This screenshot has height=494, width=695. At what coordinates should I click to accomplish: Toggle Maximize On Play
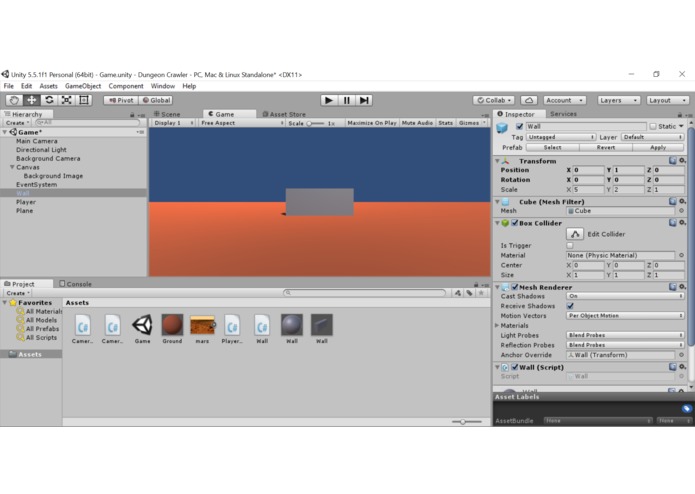coord(372,123)
